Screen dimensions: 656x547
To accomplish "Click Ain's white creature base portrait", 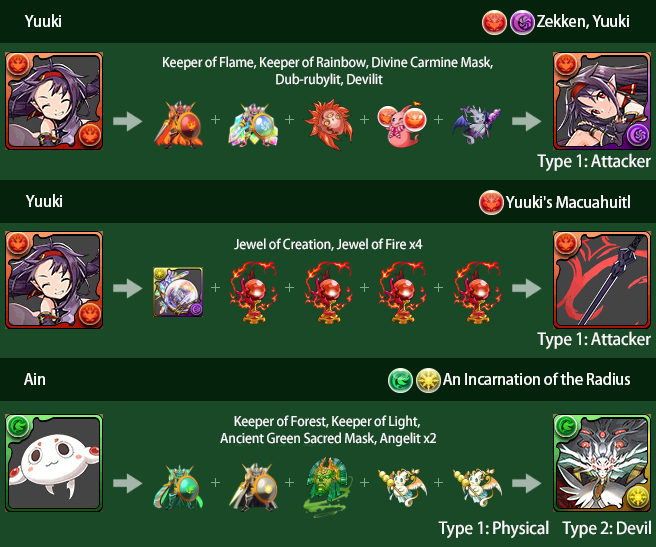I will click(54, 463).
